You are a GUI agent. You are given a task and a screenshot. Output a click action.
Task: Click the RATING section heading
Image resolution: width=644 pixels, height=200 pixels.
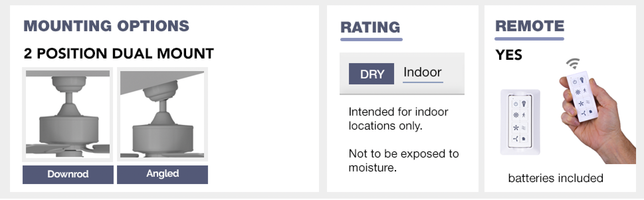click(371, 28)
